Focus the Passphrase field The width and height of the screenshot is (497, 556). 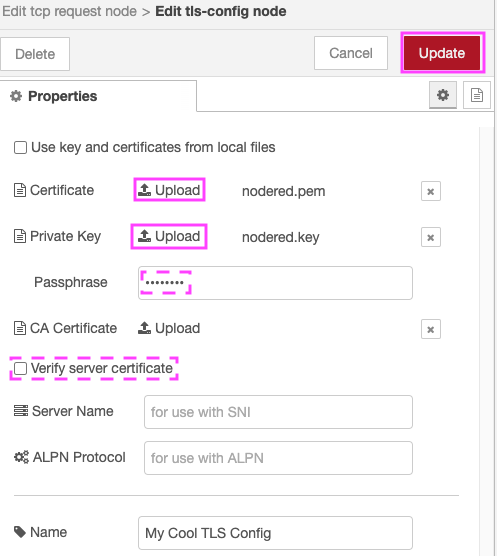point(275,283)
